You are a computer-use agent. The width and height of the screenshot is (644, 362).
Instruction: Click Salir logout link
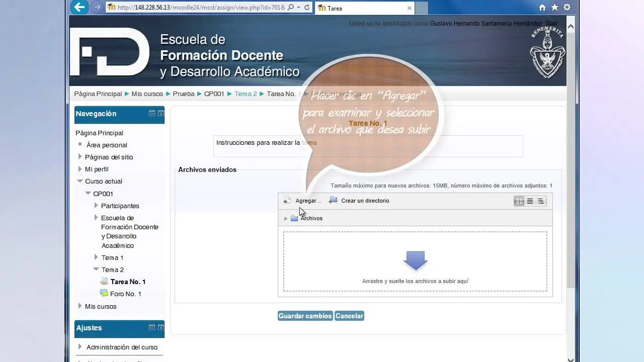[x=551, y=24]
